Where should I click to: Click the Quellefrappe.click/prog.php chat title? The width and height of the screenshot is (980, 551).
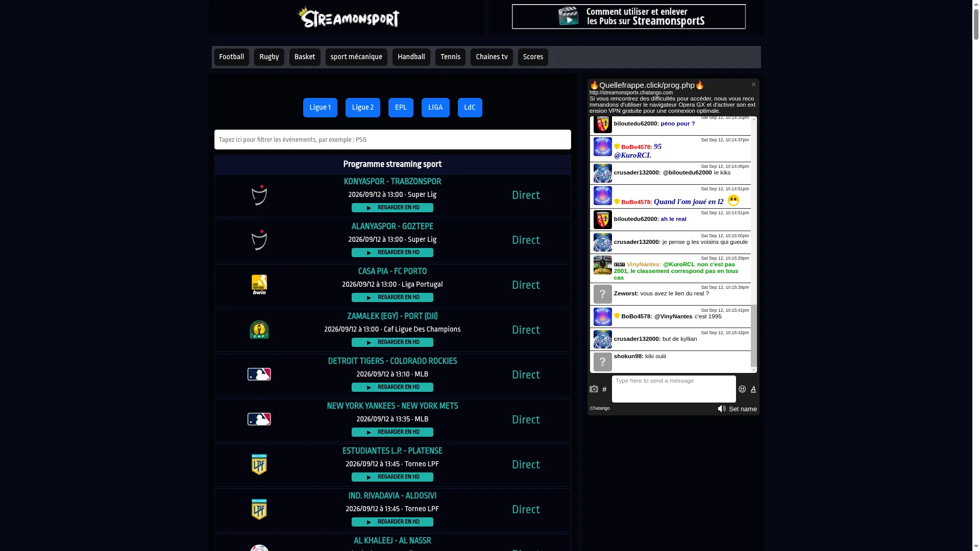pyautogui.click(x=647, y=85)
